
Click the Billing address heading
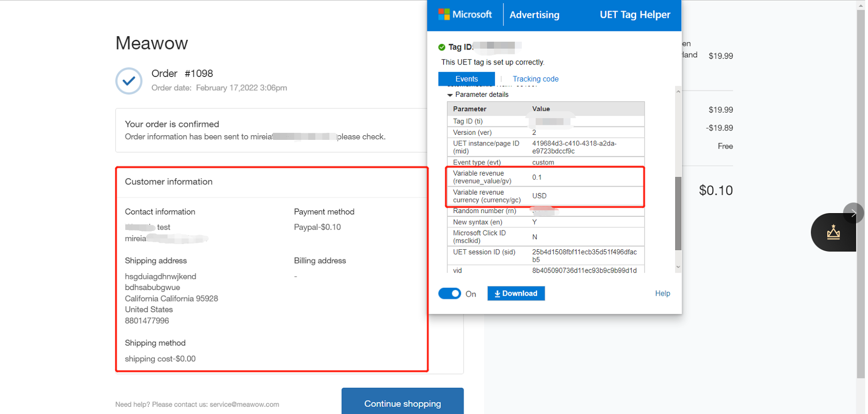(320, 261)
